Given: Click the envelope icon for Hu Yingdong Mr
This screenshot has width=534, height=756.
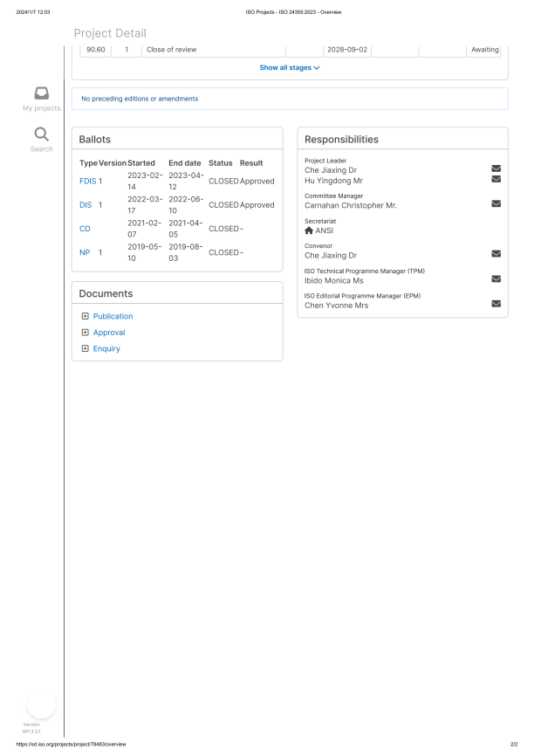Looking at the screenshot, I should click(496, 180).
